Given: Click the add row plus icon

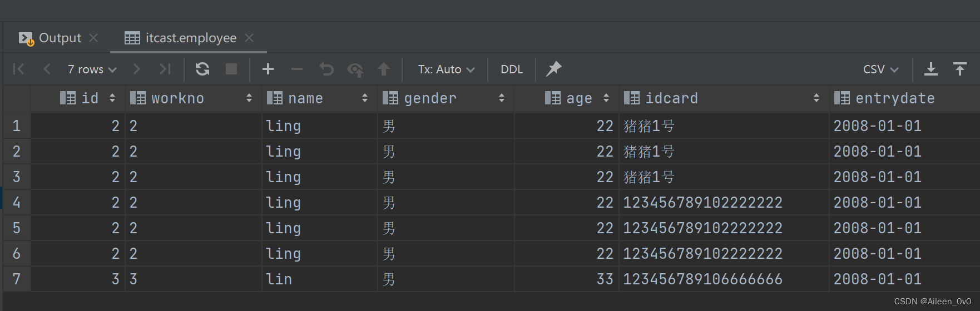Looking at the screenshot, I should [x=268, y=69].
